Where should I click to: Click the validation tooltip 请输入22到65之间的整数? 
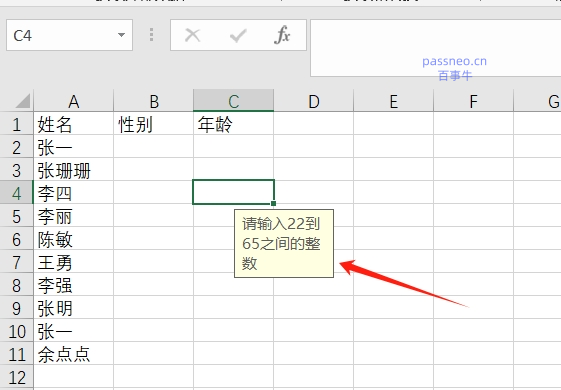(x=284, y=243)
